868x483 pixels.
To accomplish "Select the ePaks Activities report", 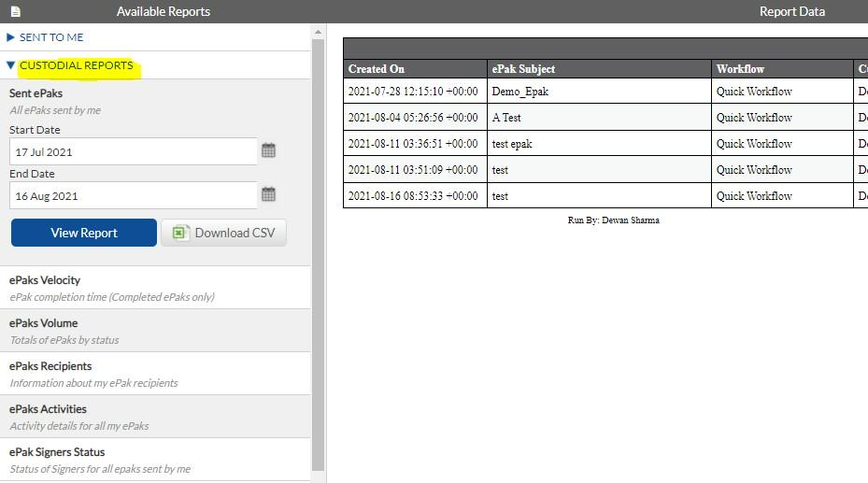I will [x=155, y=417].
